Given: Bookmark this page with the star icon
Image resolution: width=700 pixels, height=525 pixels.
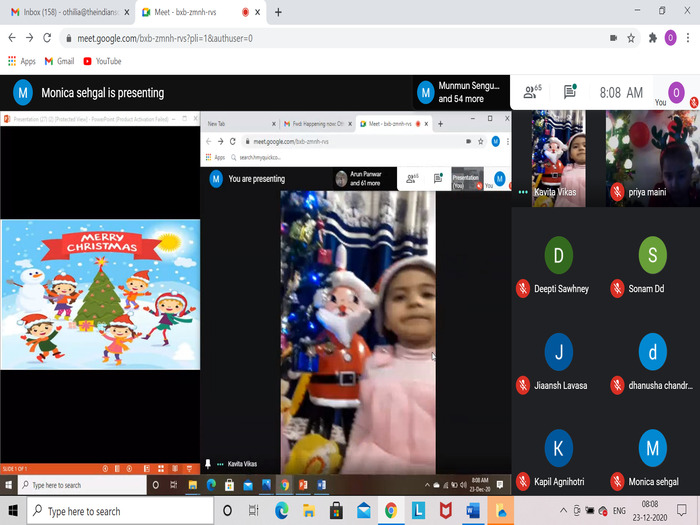Looking at the screenshot, I should tap(631, 38).
